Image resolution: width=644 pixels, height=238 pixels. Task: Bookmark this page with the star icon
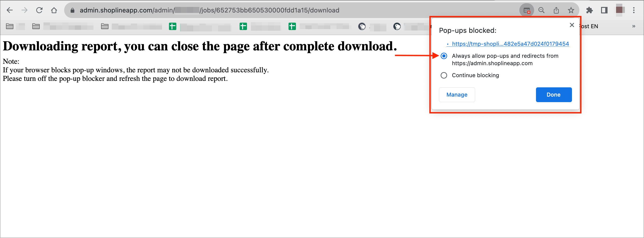coord(571,10)
